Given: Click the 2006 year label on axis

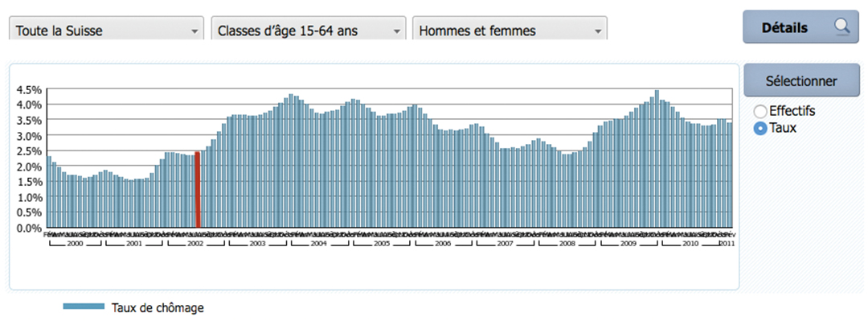Looking at the screenshot, I should (x=443, y=244).
